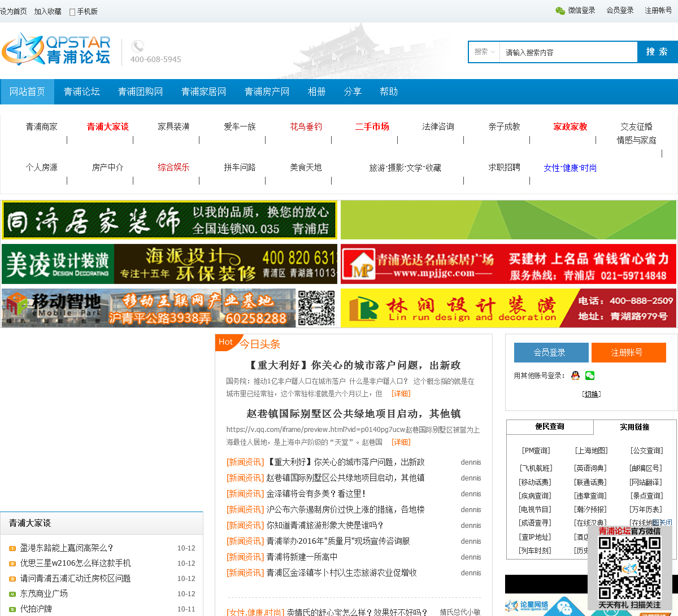Click the blue 会员登录 button in sidebar

(551, 352)
